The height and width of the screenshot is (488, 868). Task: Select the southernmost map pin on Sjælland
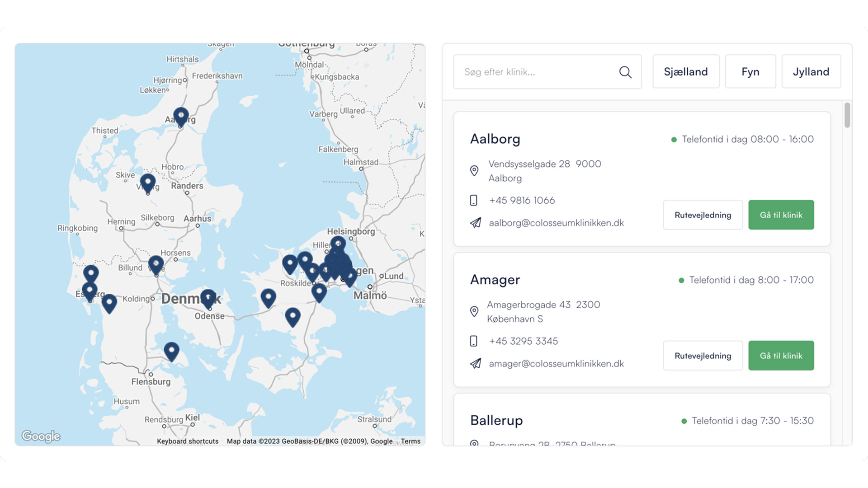tap(293, 317)
